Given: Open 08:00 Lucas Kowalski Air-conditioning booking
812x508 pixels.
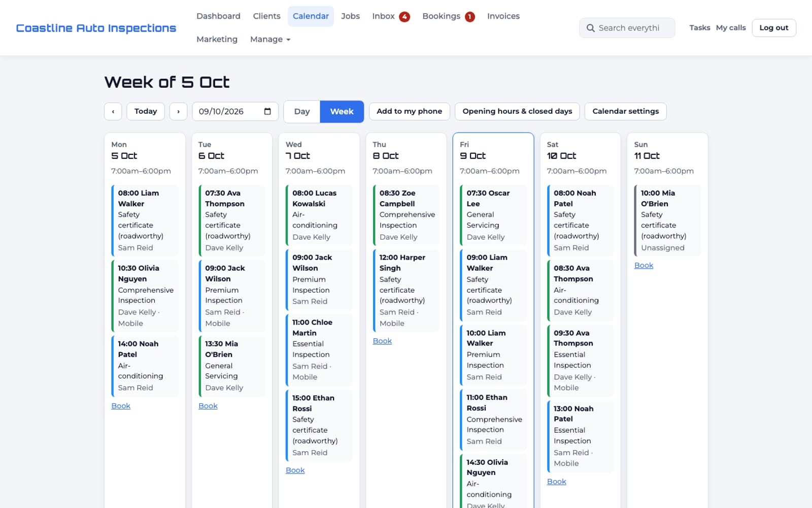Looking at the screenshot, I should pyautogui.click(x=319, y=215).
